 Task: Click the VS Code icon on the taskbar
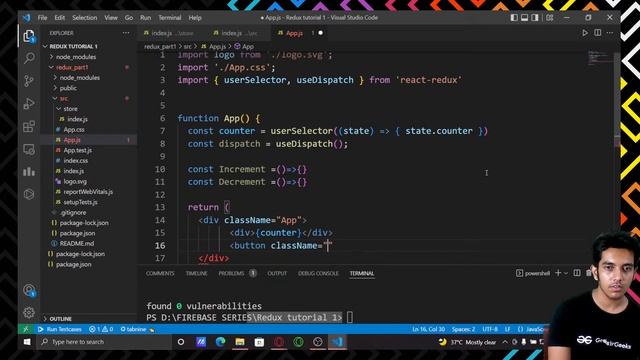pos(338,342)
